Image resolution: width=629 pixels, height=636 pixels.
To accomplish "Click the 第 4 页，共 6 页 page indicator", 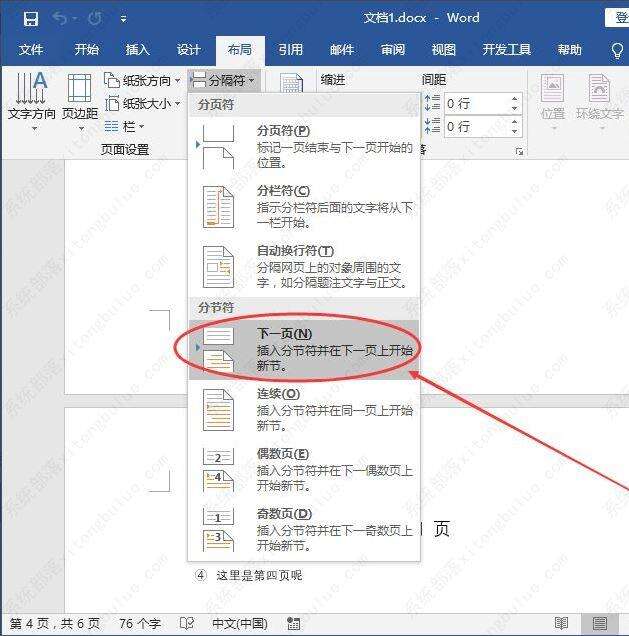I will pos(55,623).
